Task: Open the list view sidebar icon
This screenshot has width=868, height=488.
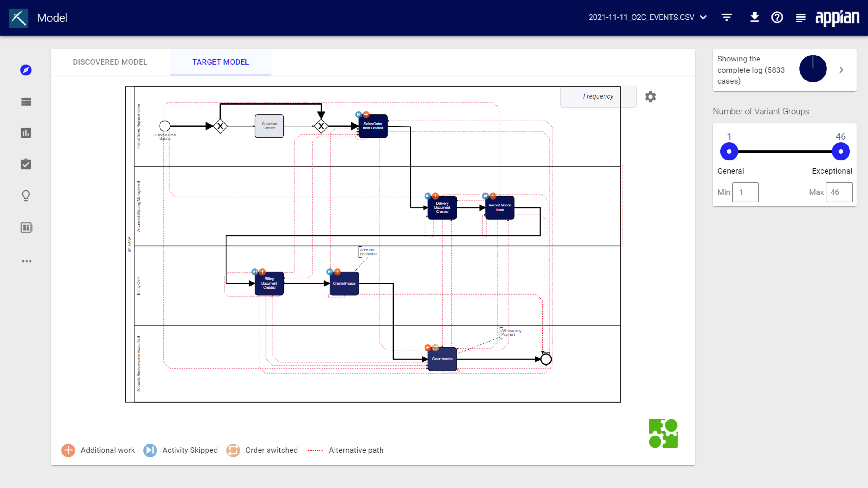Action: [x=26, y=101]
